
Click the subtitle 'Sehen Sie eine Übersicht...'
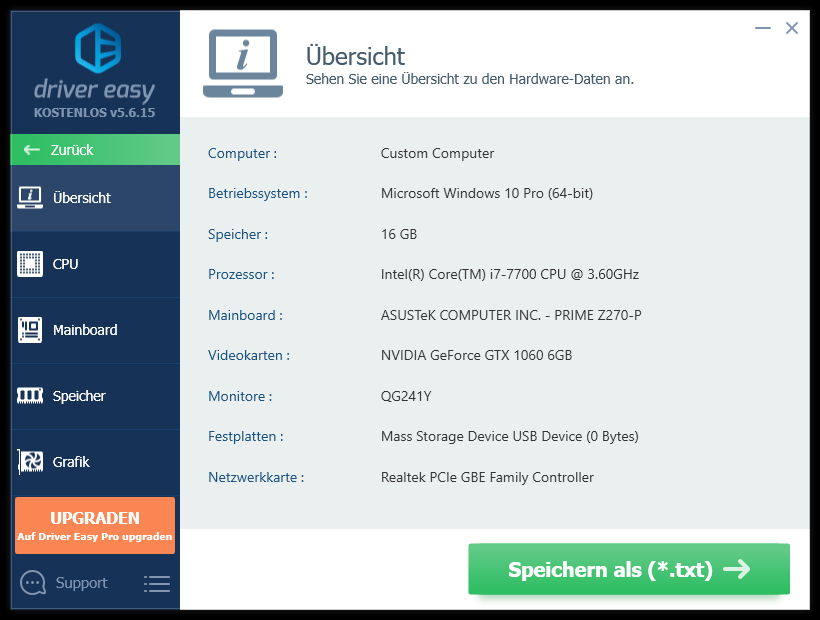(470, 79)
